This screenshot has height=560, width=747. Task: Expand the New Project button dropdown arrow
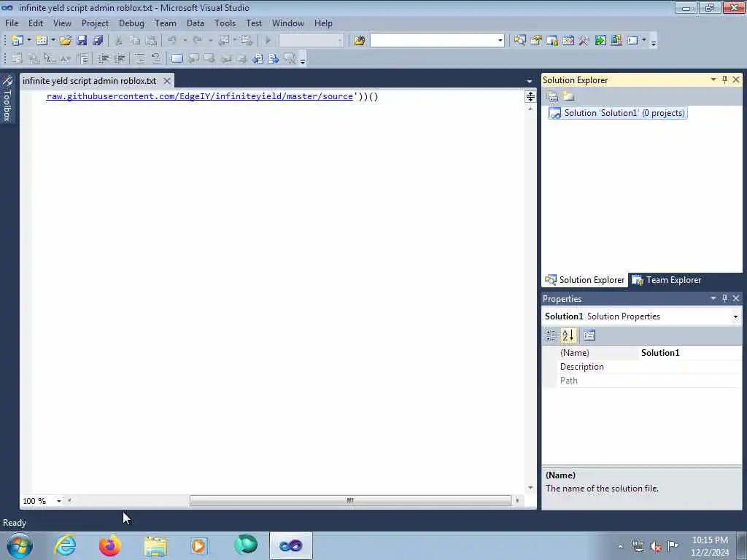pyautogui.click(x=28, y=41)
